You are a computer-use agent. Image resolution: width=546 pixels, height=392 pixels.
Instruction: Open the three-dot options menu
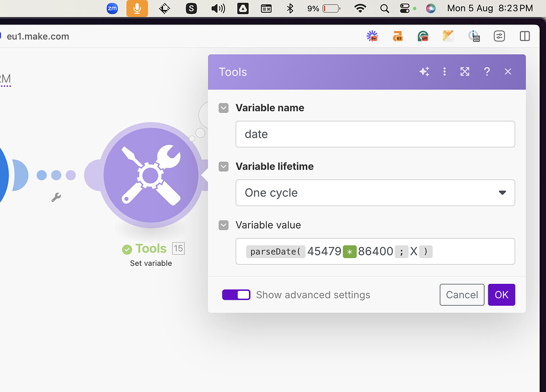point(445,71)
